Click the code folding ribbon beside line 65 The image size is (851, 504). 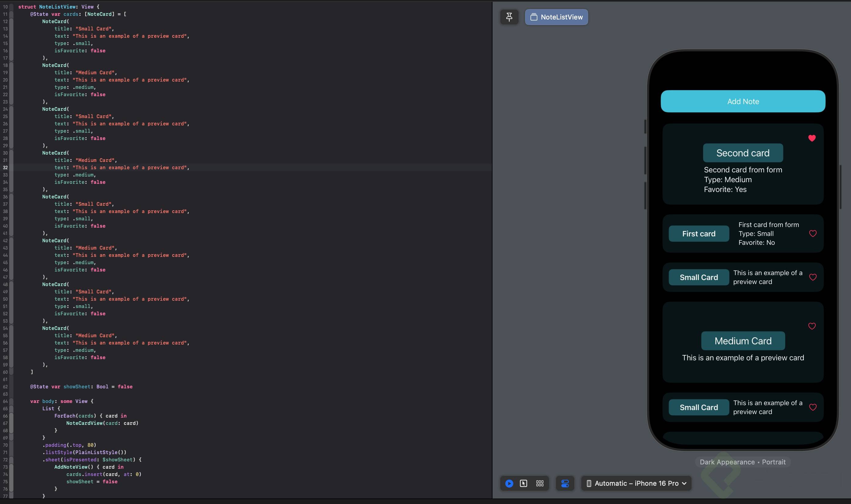coord(11,408)
